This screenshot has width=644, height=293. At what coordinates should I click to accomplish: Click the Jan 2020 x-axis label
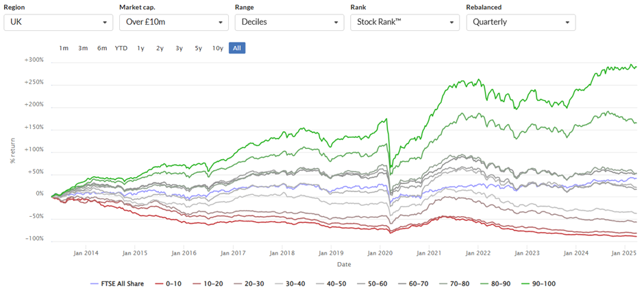click(380, 253)
